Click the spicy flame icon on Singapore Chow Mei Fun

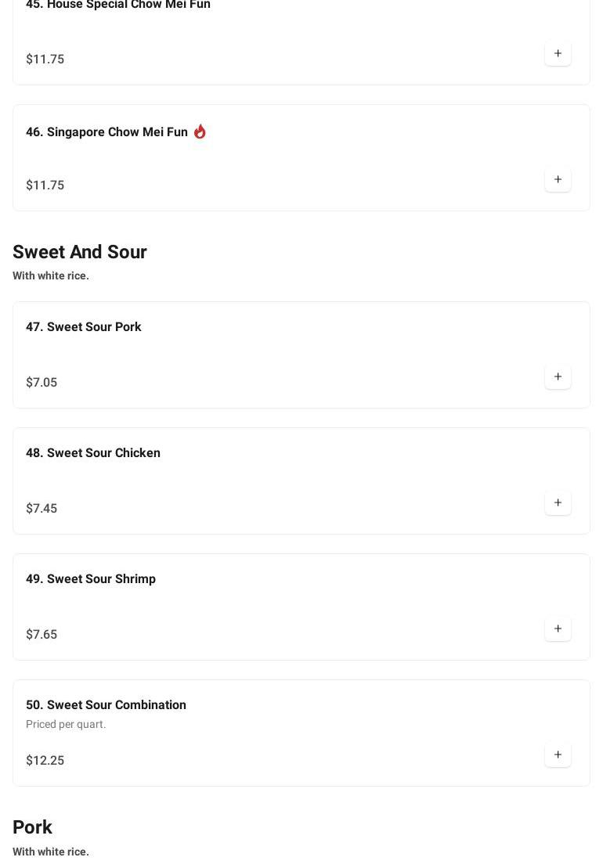pyautogui.click(x=200, y=131)
